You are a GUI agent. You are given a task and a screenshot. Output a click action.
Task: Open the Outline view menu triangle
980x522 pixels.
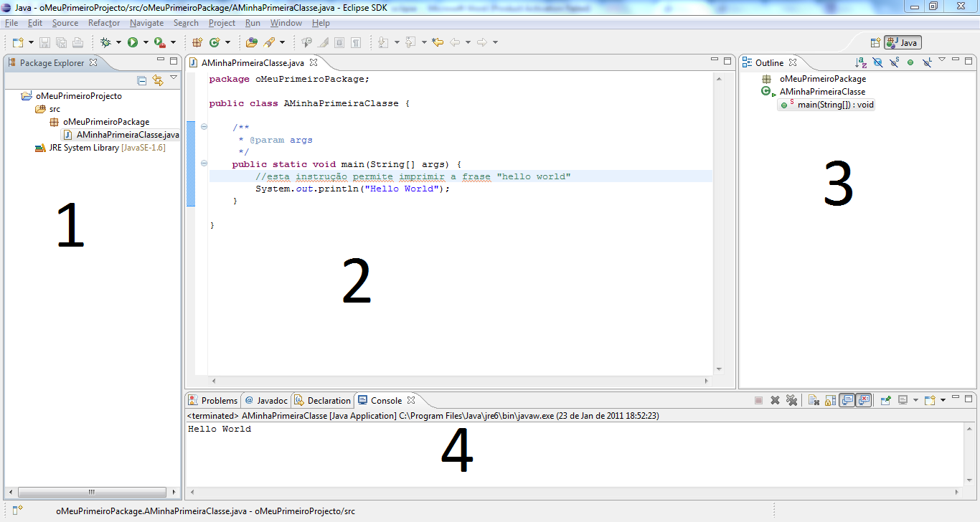pyautogui.click(x=942, y=60)
